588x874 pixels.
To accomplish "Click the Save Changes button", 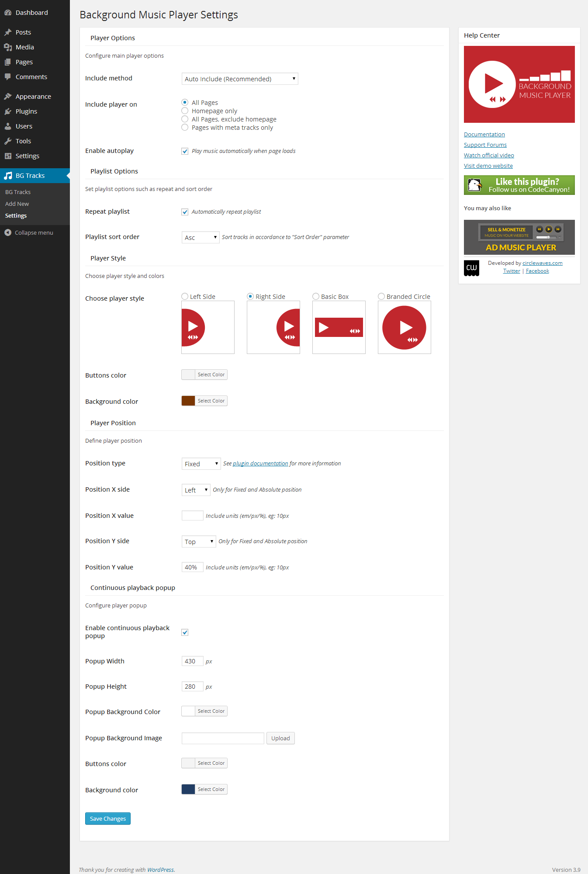I will click(108, 819).
